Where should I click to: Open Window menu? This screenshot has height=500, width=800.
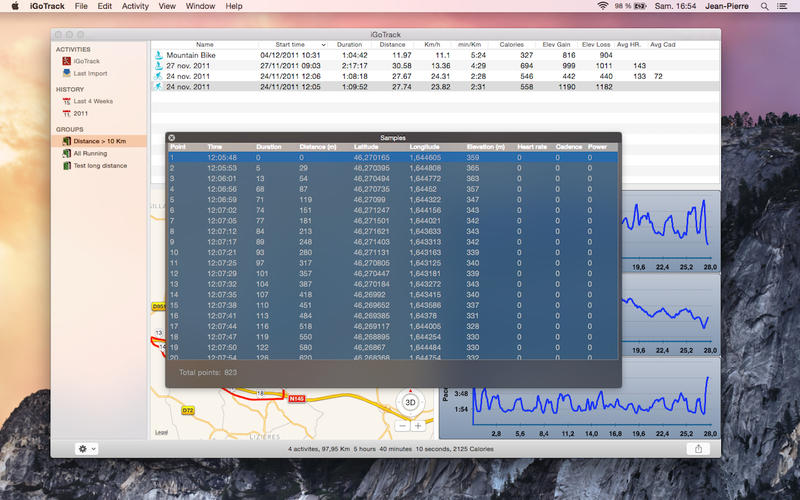tap(200, 6)
